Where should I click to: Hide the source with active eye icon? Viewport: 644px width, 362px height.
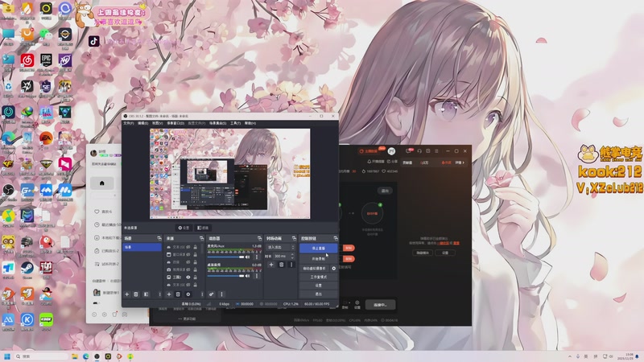pos(188,277)
